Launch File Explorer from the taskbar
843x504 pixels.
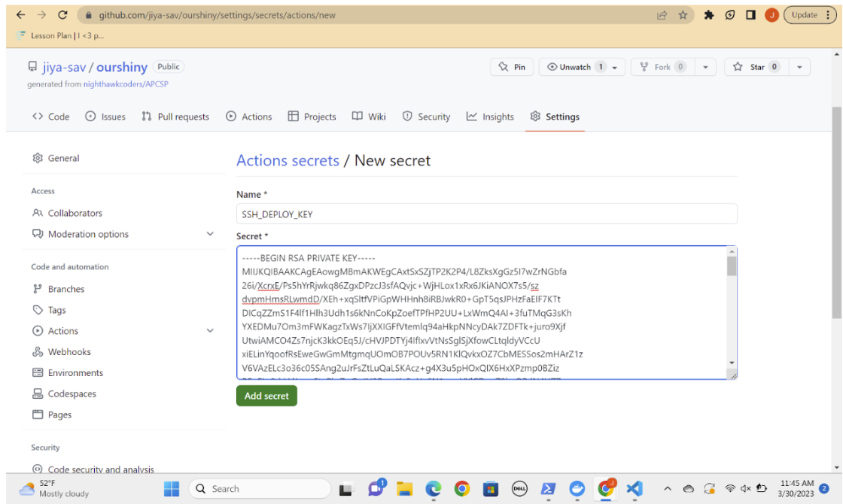(x=404, y=489)
